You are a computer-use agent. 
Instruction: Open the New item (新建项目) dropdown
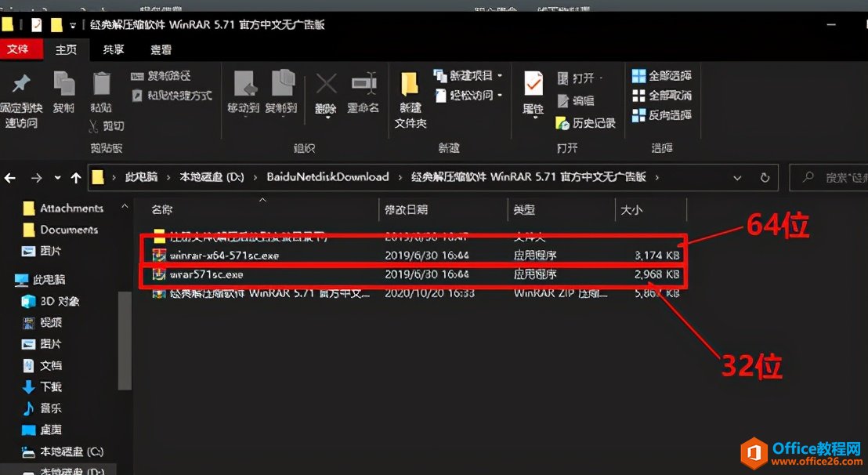tap(468, 75)
